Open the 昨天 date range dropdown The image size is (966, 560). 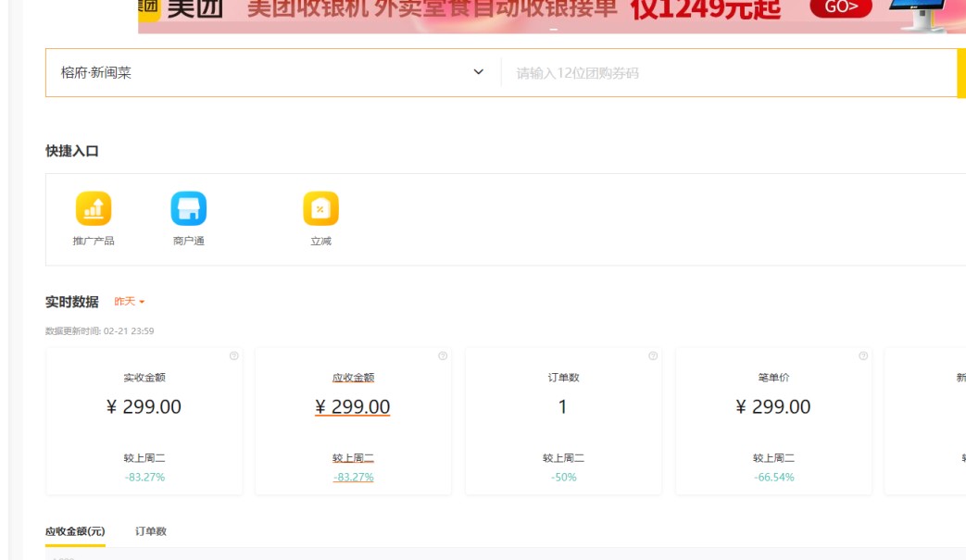point(130,302)
